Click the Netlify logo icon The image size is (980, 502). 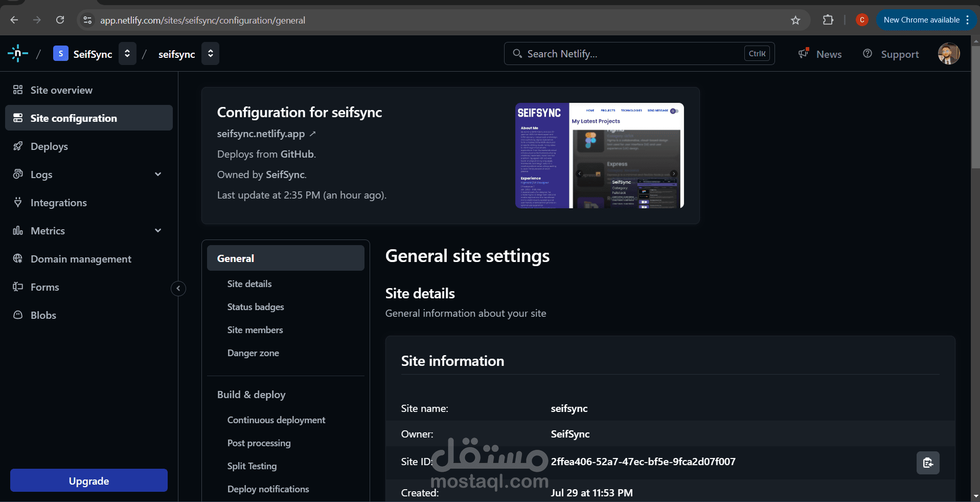[x=18, y=53]
